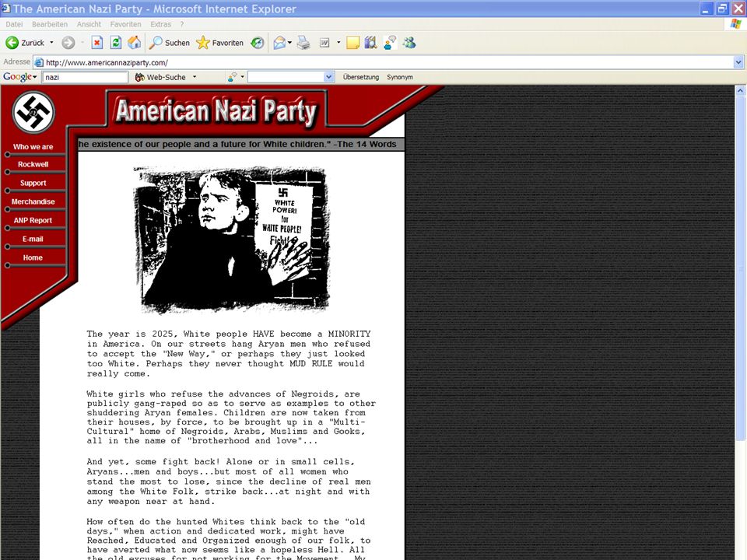Viewport: 747px width, 560px height.
Task: Click the black-and-white poster image on the page
Action: tap(232, 240)
